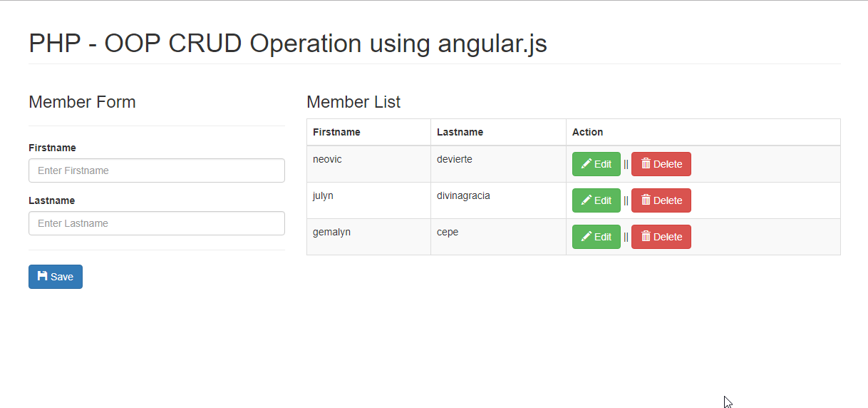Delete the member julyn divinagracia
Screen dimensions: 868x408
[661, 200]
